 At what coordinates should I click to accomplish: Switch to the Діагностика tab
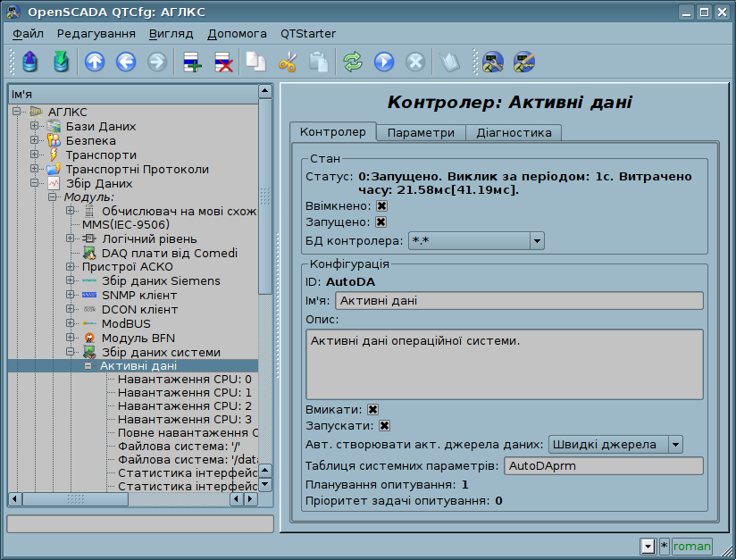click(514, 132)
